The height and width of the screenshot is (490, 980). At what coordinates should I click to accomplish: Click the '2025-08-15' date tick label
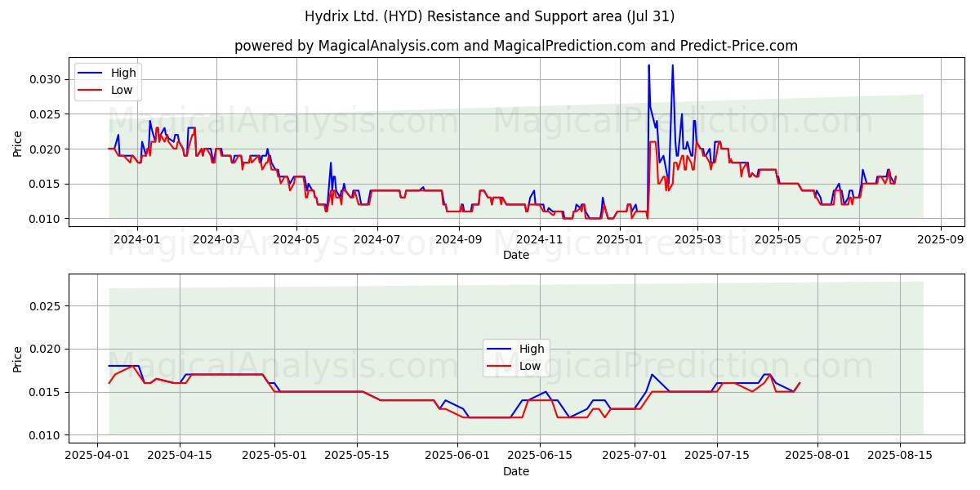click(900, 457)
